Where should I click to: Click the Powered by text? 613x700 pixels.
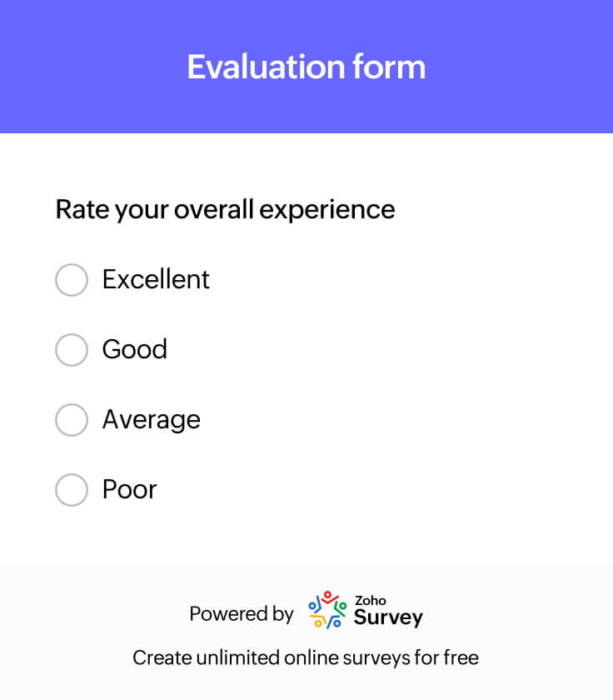241,614
